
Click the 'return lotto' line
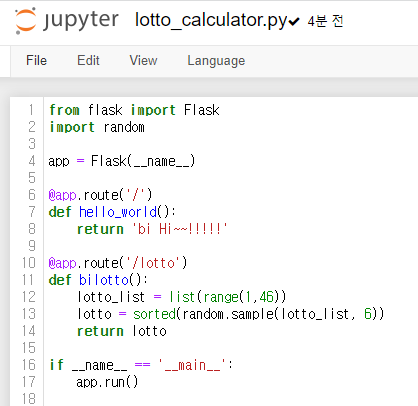click(x=122, y=331)
